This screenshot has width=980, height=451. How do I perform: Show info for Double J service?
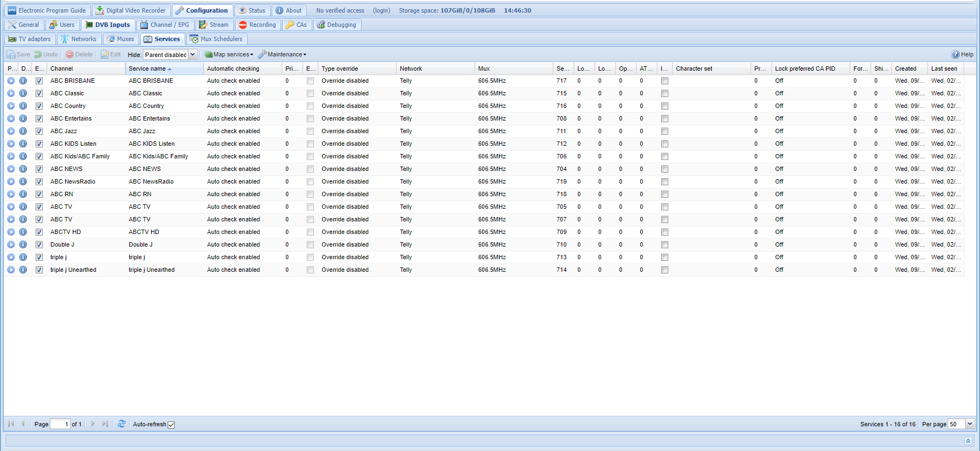(23, 244)
